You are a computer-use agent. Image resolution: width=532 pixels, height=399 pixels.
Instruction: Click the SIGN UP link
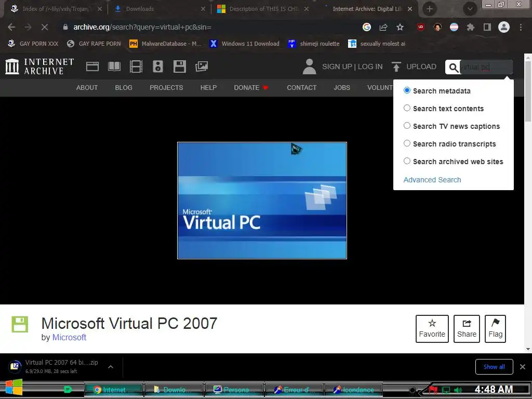coord(337,66)
